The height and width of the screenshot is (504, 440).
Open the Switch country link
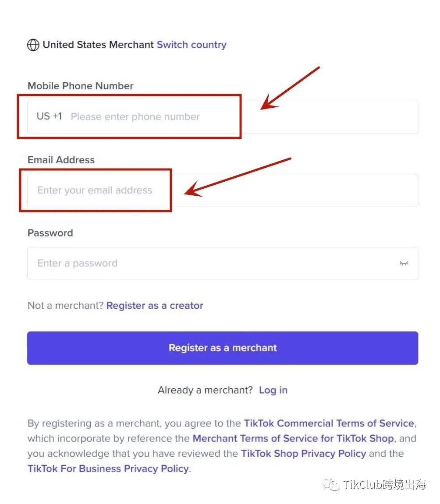tap(192, 45)
